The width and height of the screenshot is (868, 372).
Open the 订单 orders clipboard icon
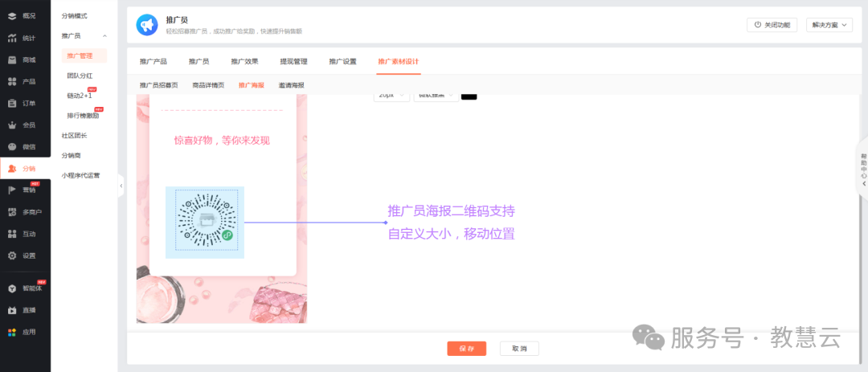11,103
